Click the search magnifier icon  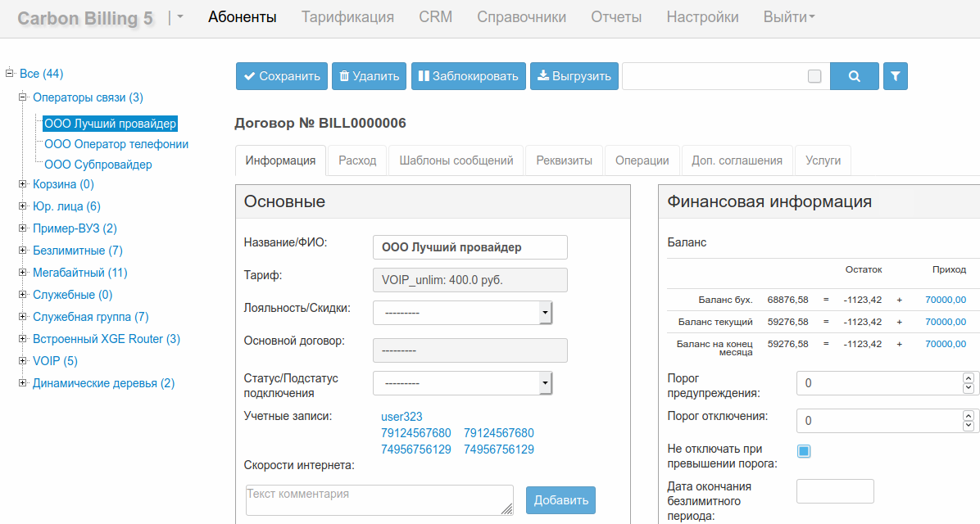855,75
